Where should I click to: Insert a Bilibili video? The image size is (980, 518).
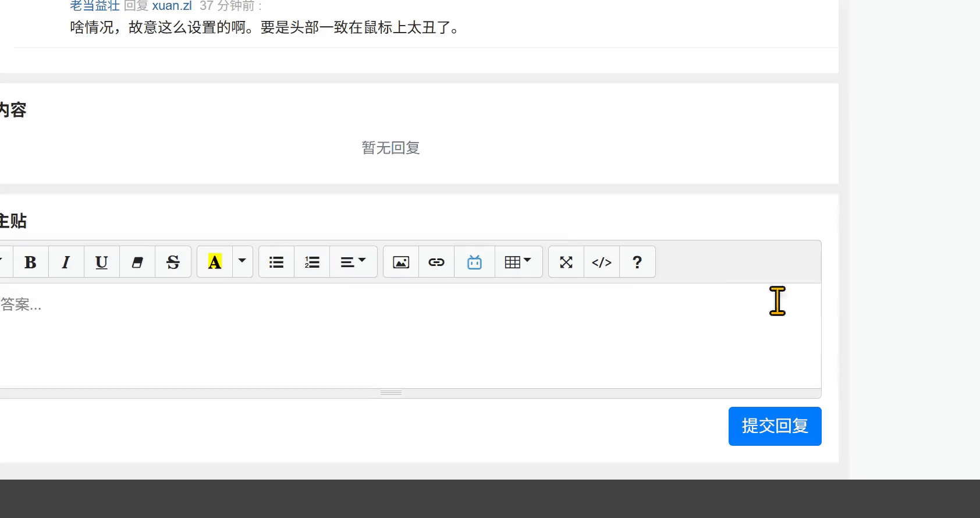pos(475,262)
